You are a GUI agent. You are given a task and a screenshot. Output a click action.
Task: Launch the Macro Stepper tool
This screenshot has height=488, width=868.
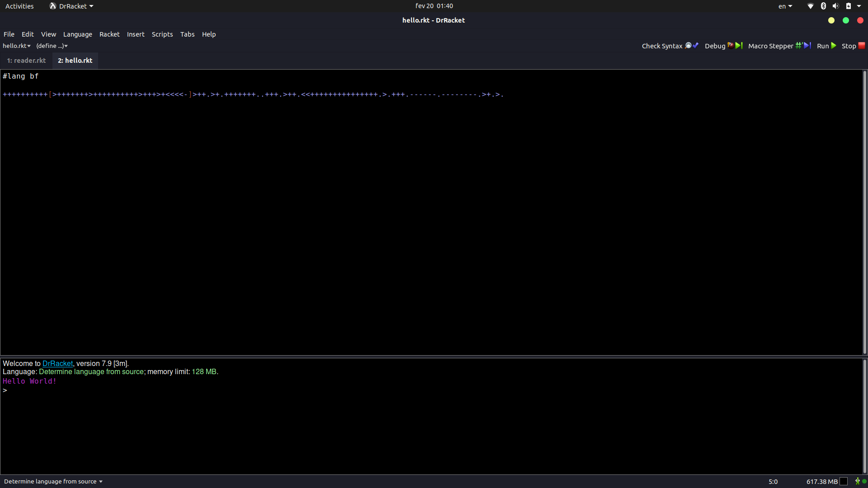779,46
